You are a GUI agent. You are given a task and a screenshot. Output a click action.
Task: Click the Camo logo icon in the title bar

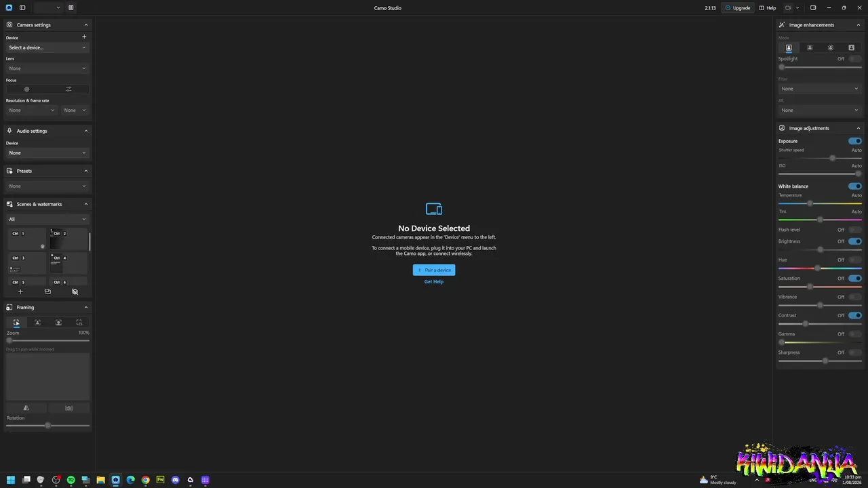click(x=9, y=7)
